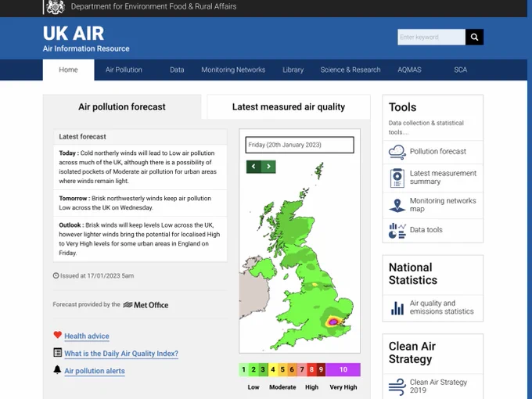Open Science & Research menu
Image resolution: width=532 pixels, height=399 pixels.
pyautogui.click(x=350, y=70)
